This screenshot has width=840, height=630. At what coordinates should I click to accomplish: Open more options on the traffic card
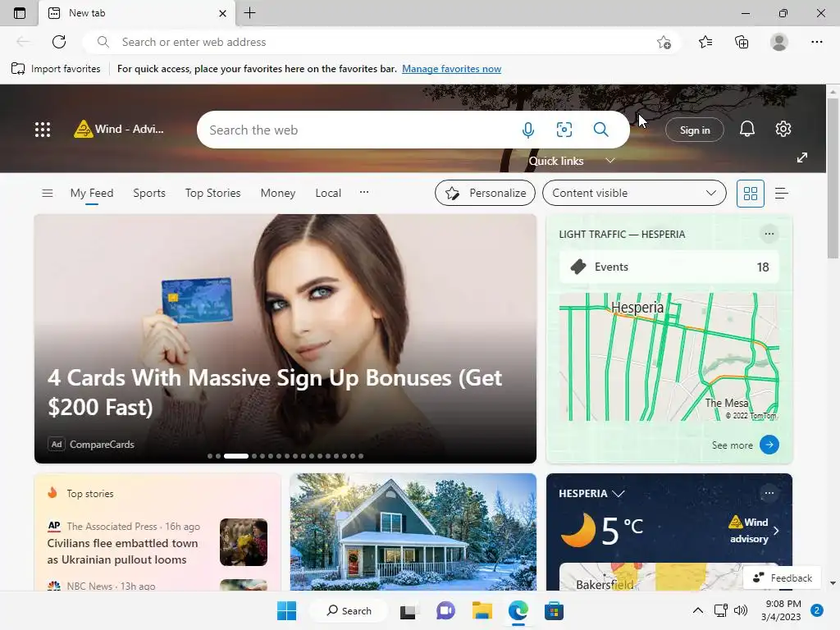point(769,234)
